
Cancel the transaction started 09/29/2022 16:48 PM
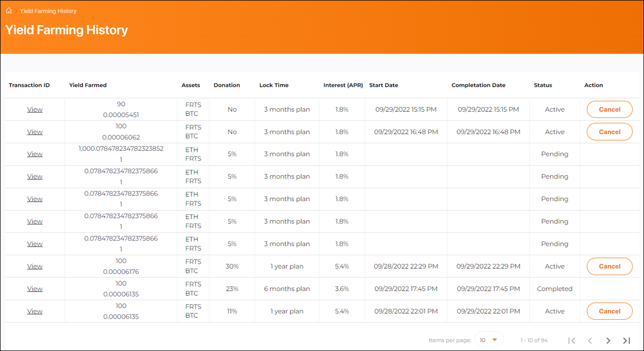(x=609, y=132)
